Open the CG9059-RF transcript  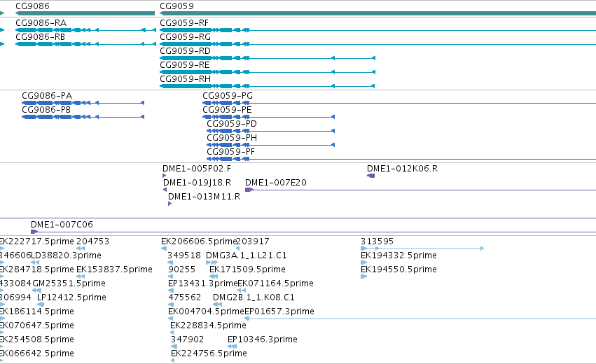point(184,23)
